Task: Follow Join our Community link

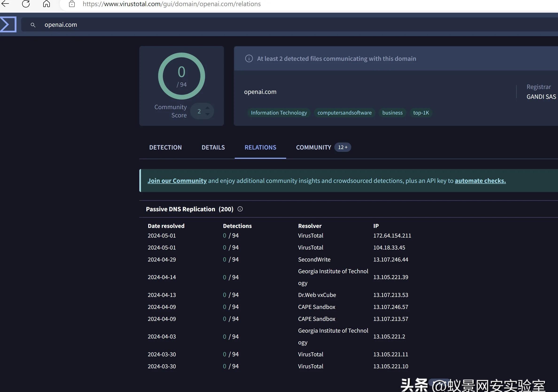Action: tap(177, 181)
